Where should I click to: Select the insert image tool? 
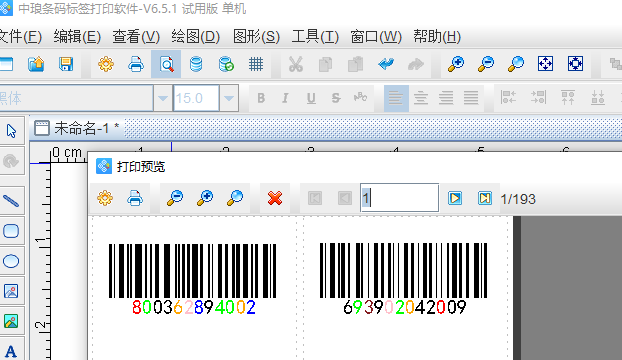point(11,291)
